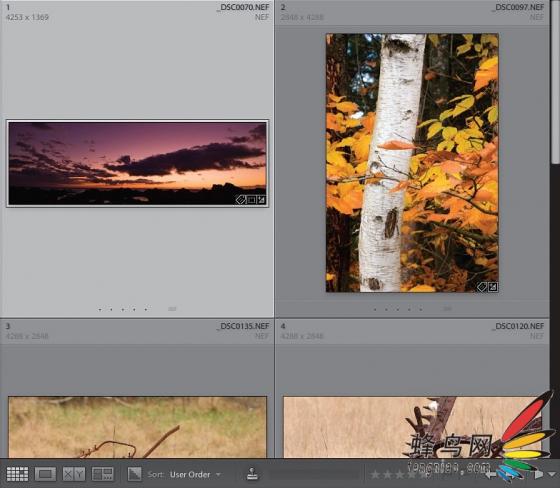Open the Sort User Order dropdown
The width and height of the screenshot is (560, 488).
click(x=195, y=474)
